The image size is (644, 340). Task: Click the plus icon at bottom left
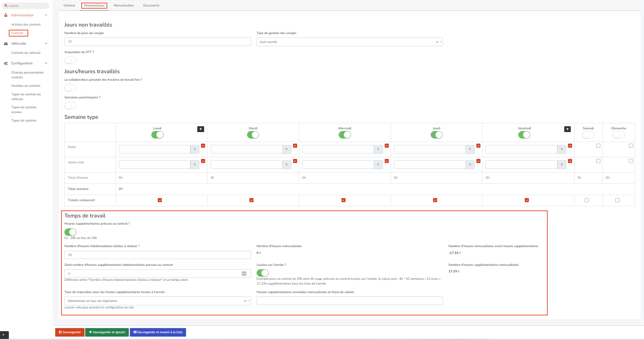coord(3,335)
